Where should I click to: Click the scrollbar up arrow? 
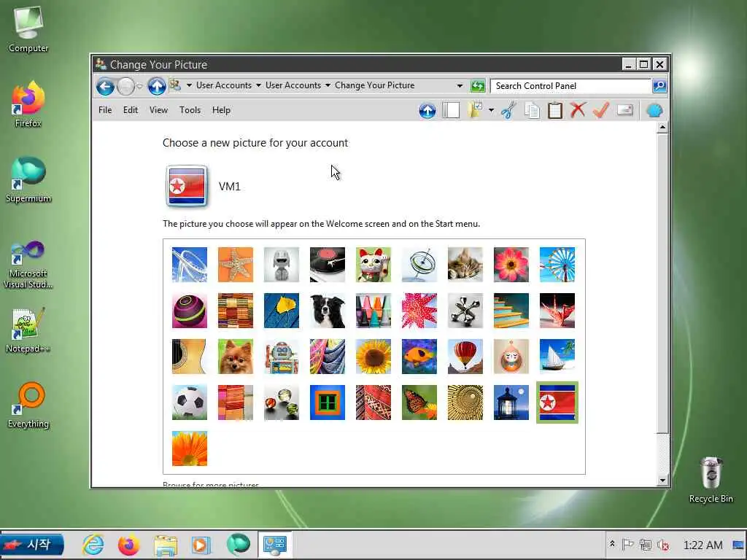(662, 128)
